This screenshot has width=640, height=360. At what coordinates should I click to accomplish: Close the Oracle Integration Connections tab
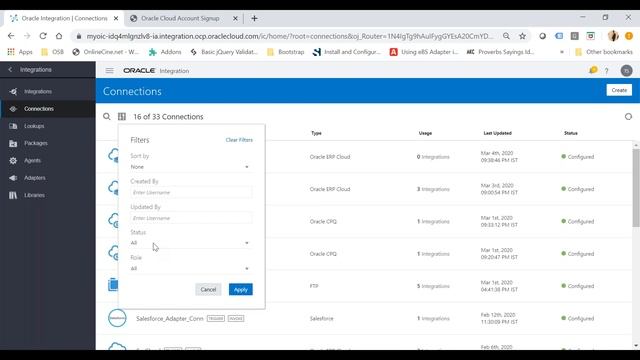(116, 18)
